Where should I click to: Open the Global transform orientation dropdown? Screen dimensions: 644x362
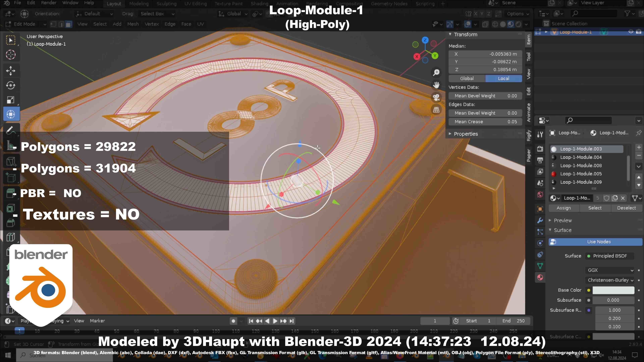tap(233, 14)
